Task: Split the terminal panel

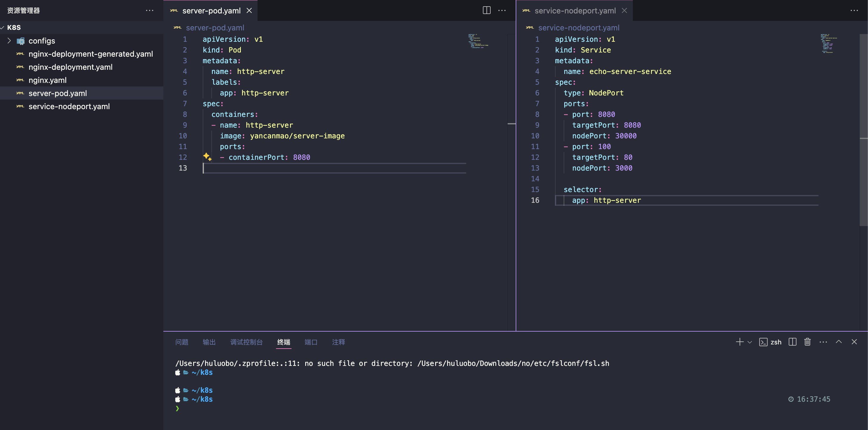Action: click(x=792, y=342)
